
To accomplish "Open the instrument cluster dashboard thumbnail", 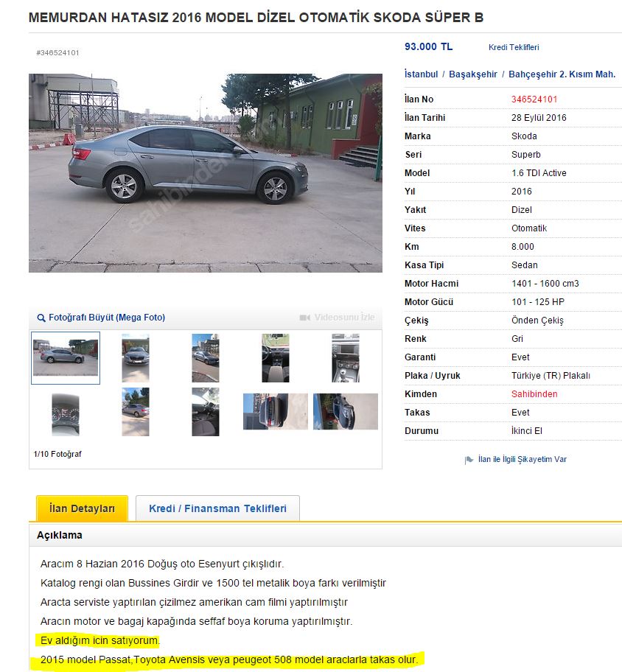I will tap(66, 415).
